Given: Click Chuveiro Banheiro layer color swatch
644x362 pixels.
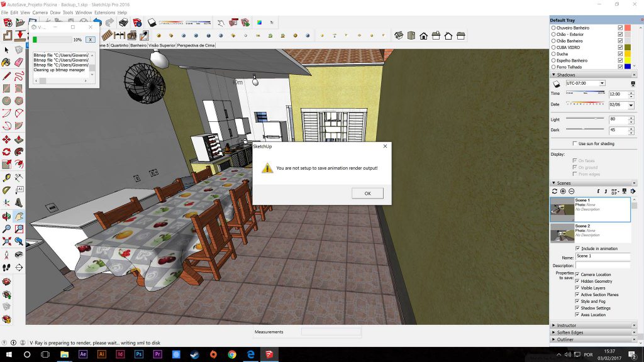Looking at the screenshot, I should 628,28.
